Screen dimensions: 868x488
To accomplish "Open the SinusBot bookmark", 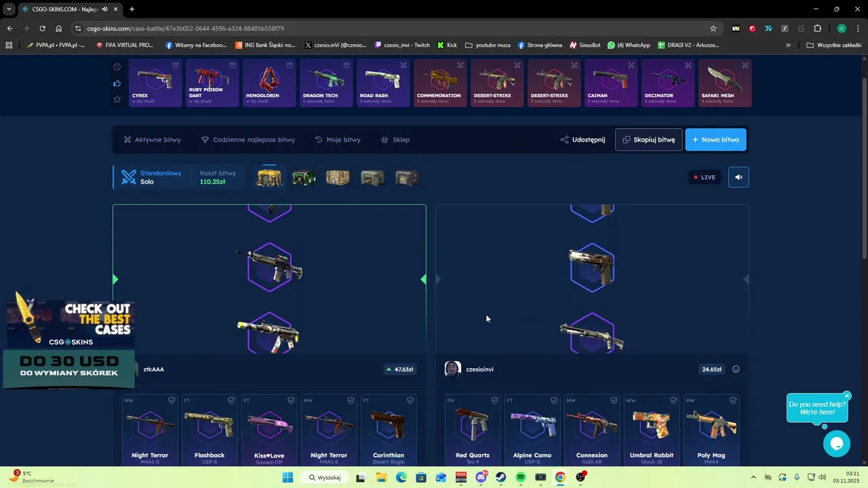I will (585, 45).
